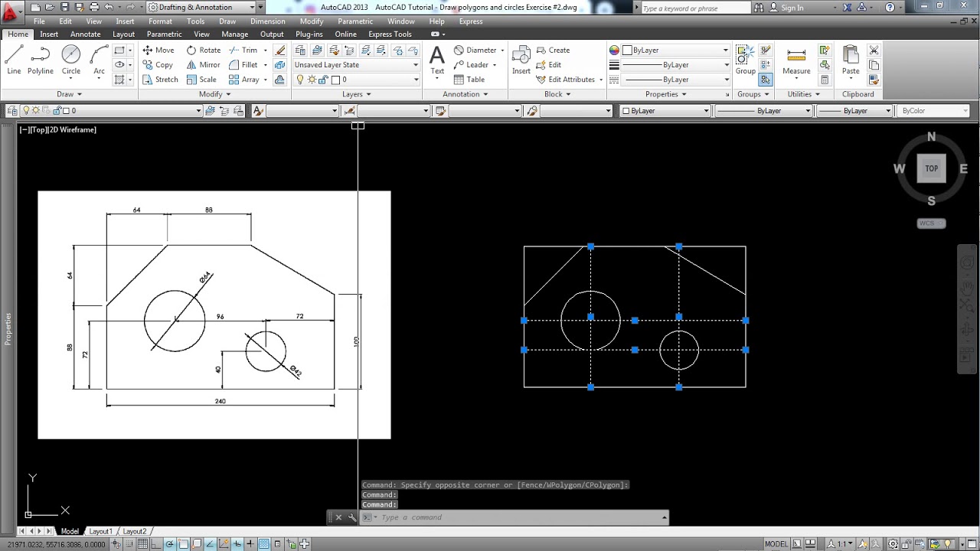Viewport: 980px width, 551px height.
Task: Select the Mirror tool
Action: click(203, 65)
